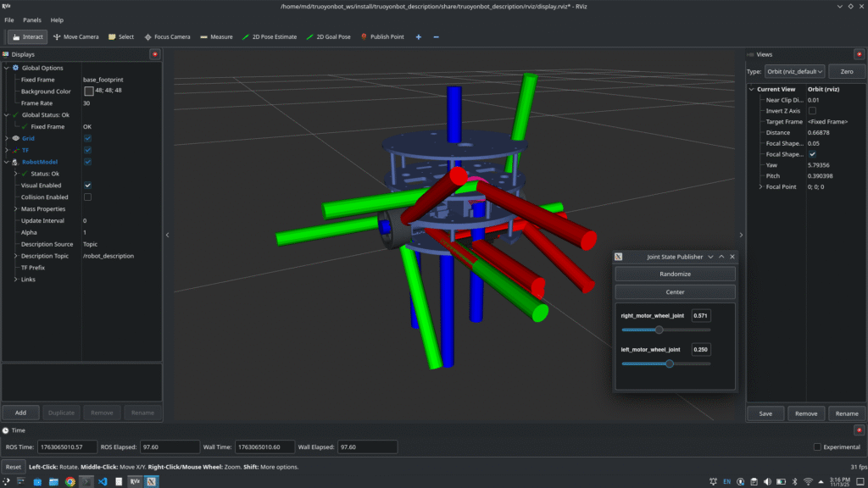868x488 pixels.
Task: Expand the Mass Properties entry
Action: 16,209
